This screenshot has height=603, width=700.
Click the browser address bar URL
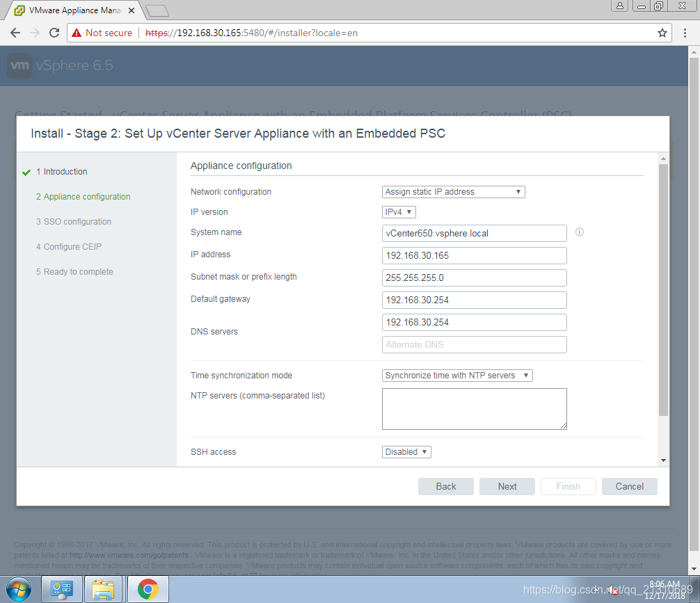coord(251,33)
